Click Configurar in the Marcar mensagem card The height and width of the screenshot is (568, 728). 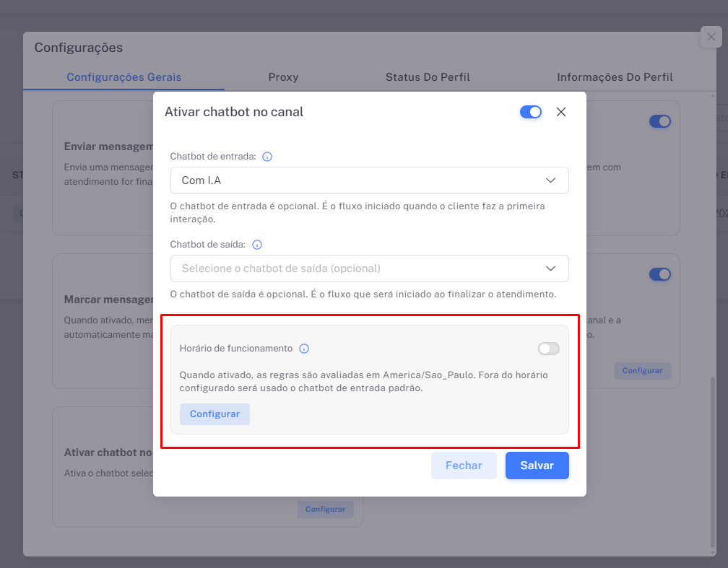642,370
